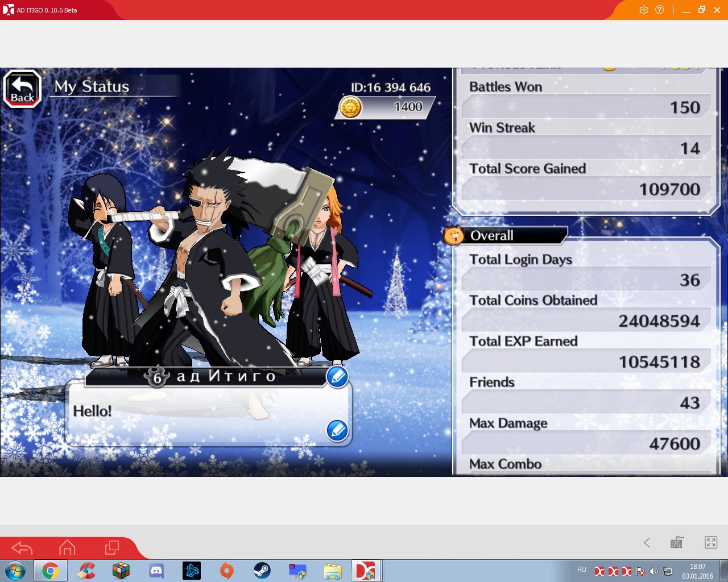Click the rank 6 badge beside the name
Viewport: 728px width, 582px height.
(x=157, y=377)
